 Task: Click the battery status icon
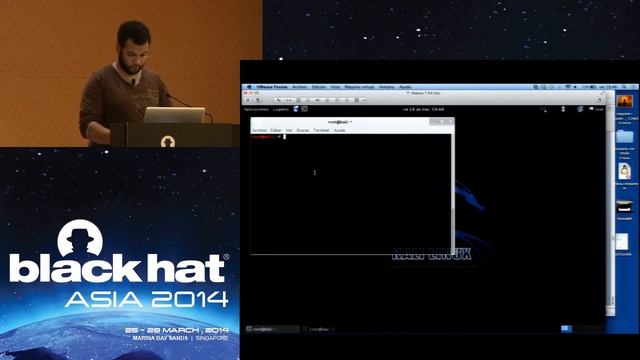[593, 87]
